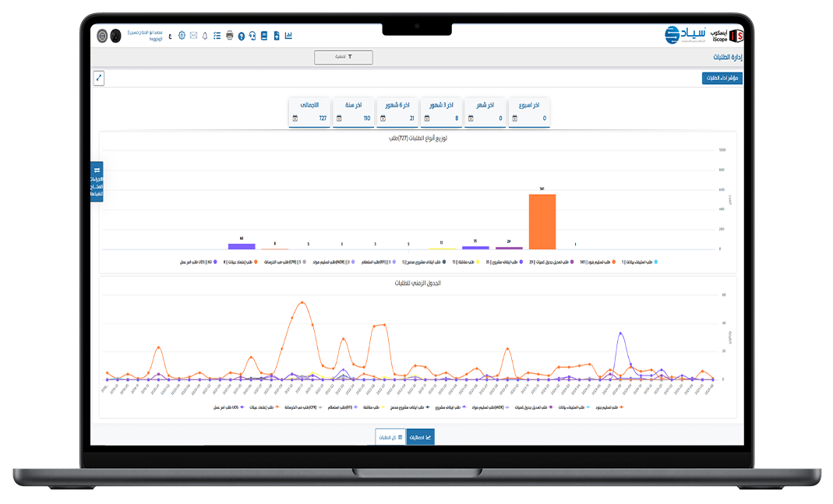Viewport: 833px width, 504px height.
Task: Click the bar chart icon in top toolbar
Action: tap(288, 36)
